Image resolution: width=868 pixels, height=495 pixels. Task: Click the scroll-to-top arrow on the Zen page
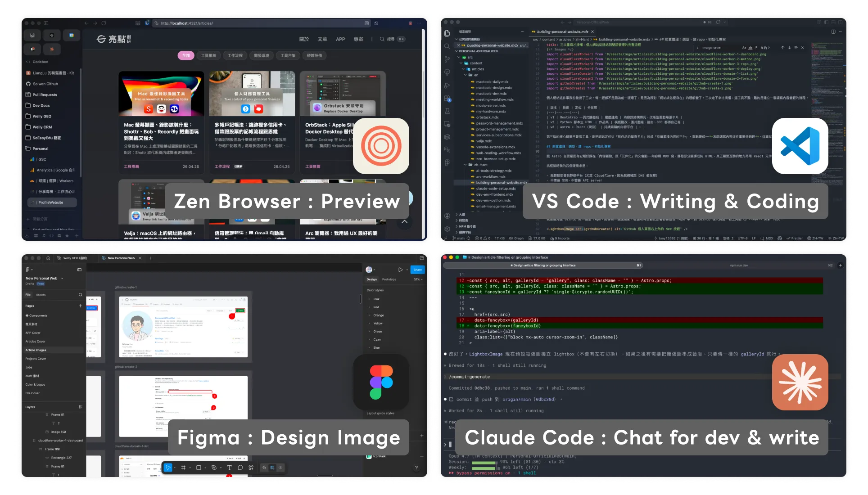point(404,221)
